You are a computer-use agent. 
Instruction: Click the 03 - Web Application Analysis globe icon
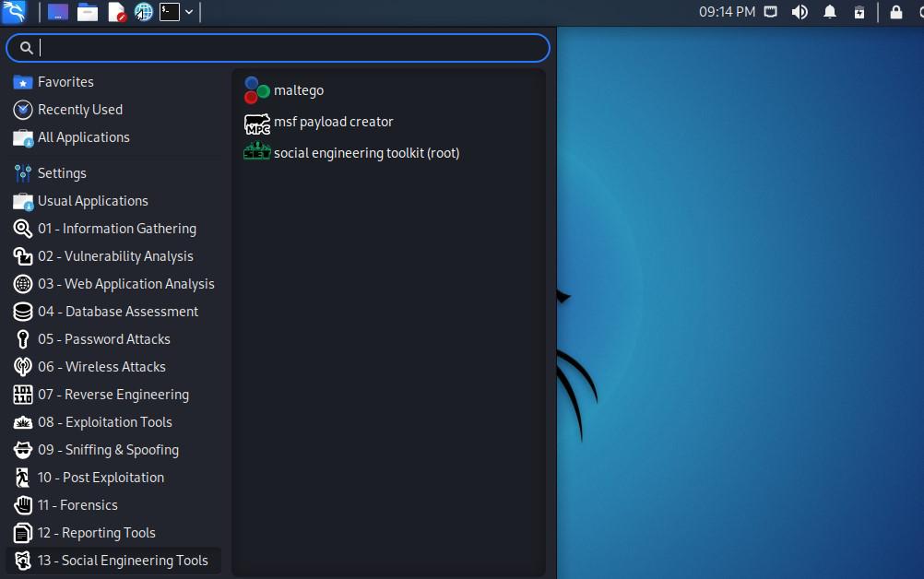coord(22,284)
